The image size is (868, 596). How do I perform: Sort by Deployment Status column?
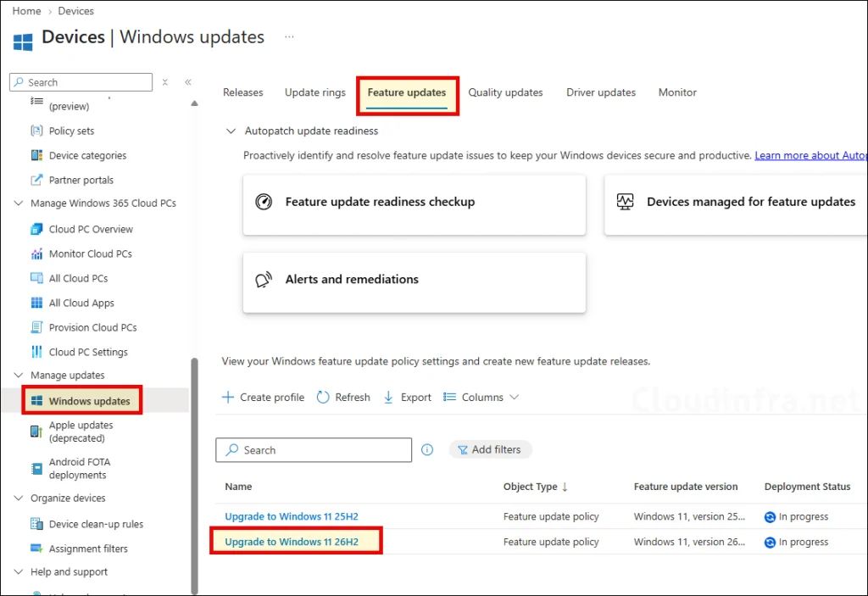click(x=807, y=487)
